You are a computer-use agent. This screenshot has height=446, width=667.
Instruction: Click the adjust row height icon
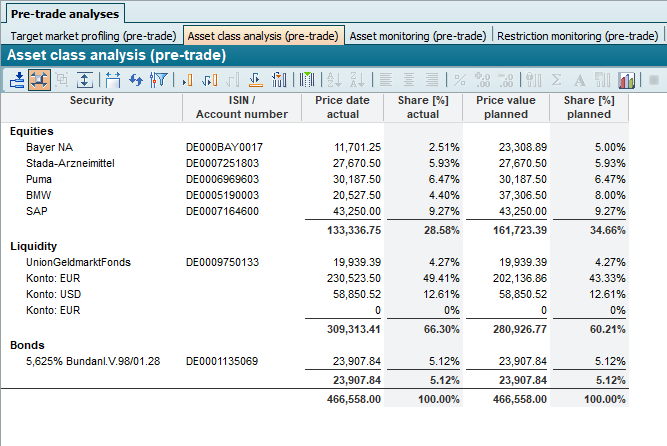[x=86, y=80]
